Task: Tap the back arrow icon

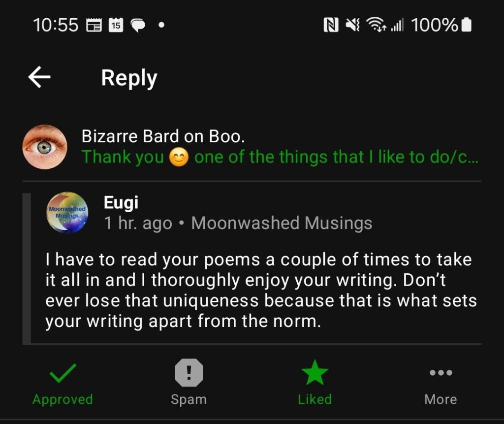Action: [x=39, y=78]
